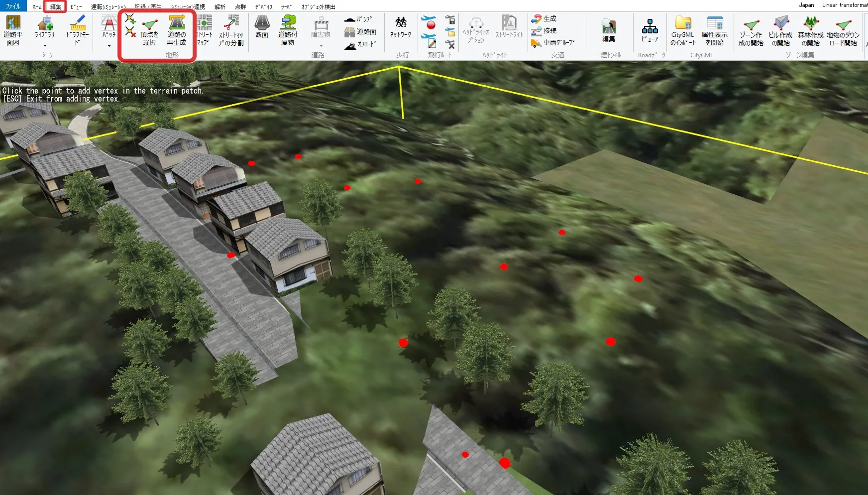Open 道路付属物 road accessories

tap(288, 30)
